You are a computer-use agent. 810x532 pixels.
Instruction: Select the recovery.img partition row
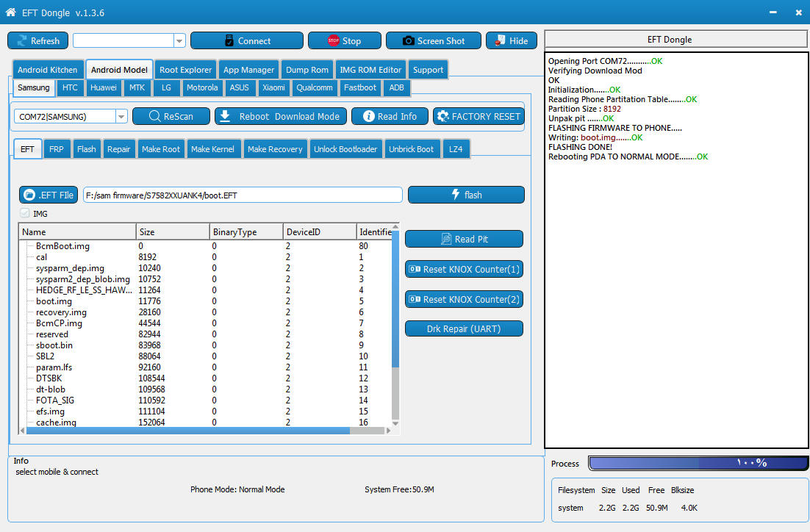click(206, 312)
